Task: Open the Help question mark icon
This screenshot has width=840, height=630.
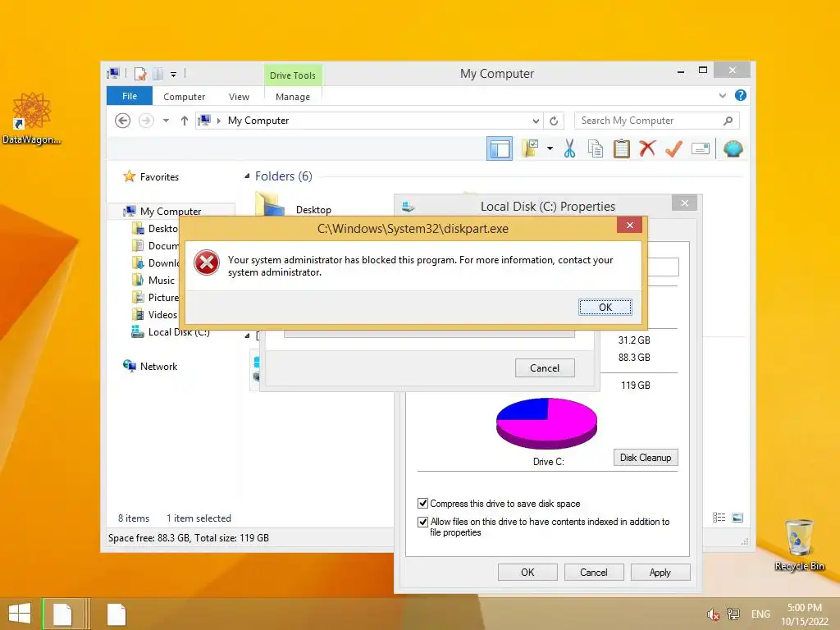Action: (x=741, y=95)
